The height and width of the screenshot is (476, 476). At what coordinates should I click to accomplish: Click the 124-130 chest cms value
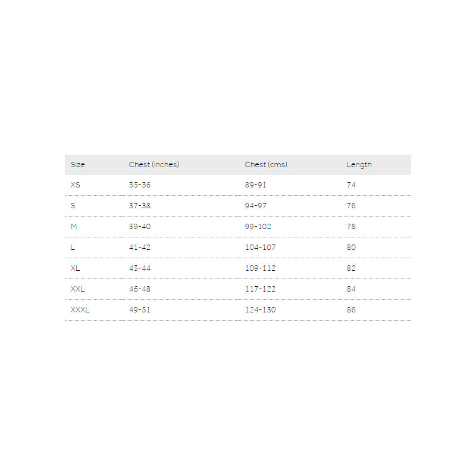click(x=261, y=310)
